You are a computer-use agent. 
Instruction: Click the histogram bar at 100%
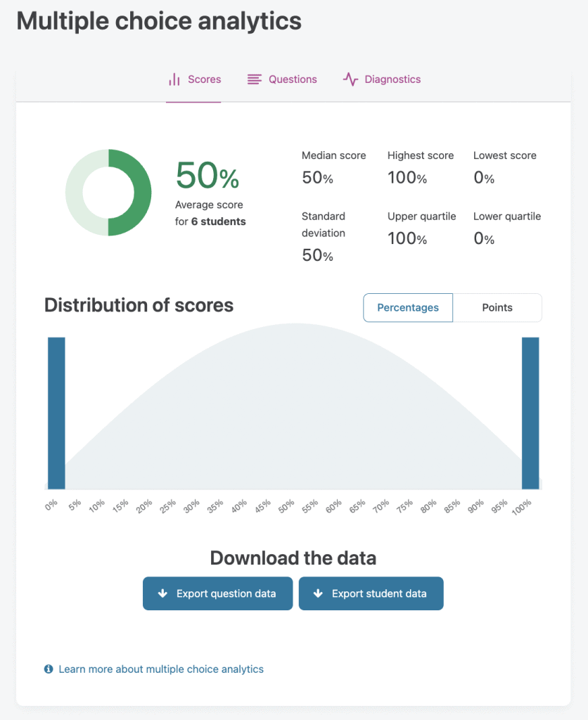pos(531,415)
